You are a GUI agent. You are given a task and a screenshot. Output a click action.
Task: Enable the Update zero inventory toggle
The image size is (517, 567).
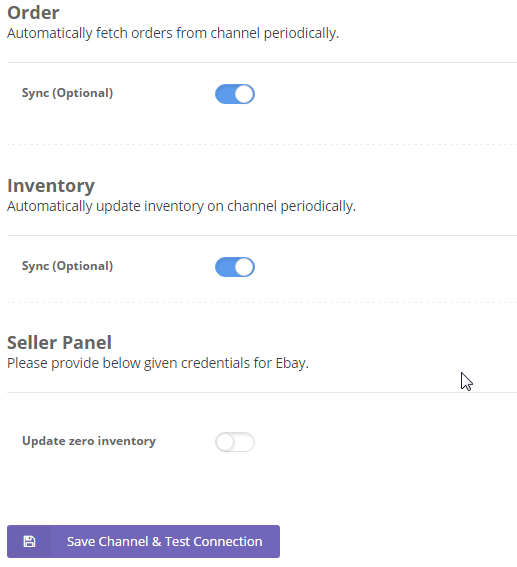[x=235, y=442]
